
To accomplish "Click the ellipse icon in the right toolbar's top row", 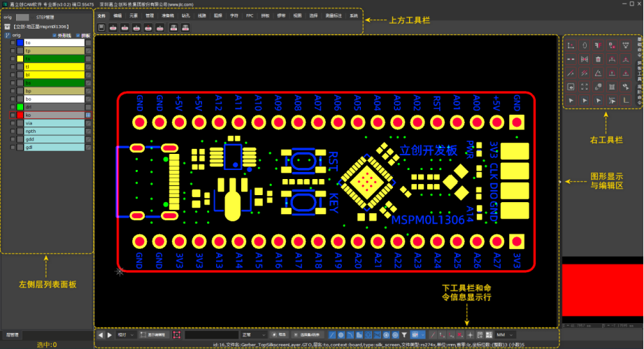I will click(x=585, y=45).
